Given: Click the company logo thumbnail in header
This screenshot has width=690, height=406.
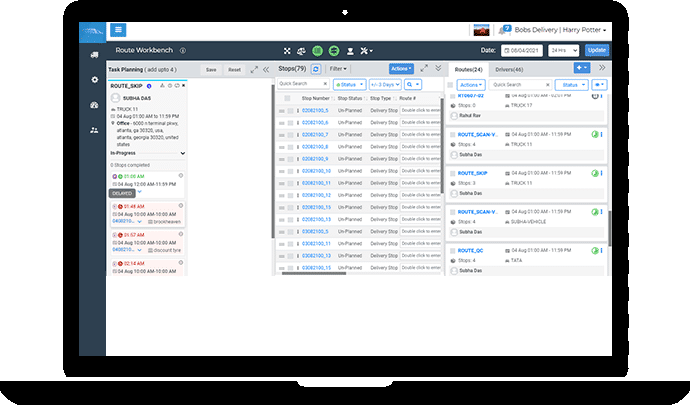Looking at the screenshot, I should coord(481,30).
